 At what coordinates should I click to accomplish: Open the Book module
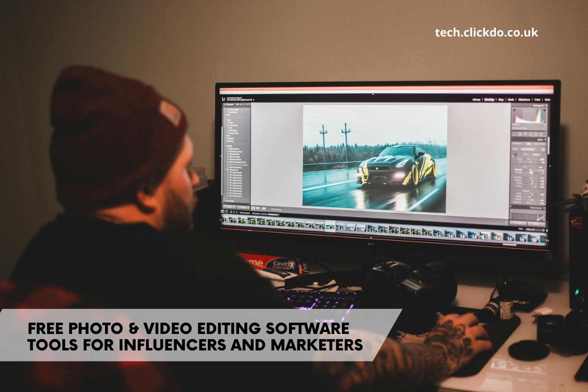coord(511,100)
